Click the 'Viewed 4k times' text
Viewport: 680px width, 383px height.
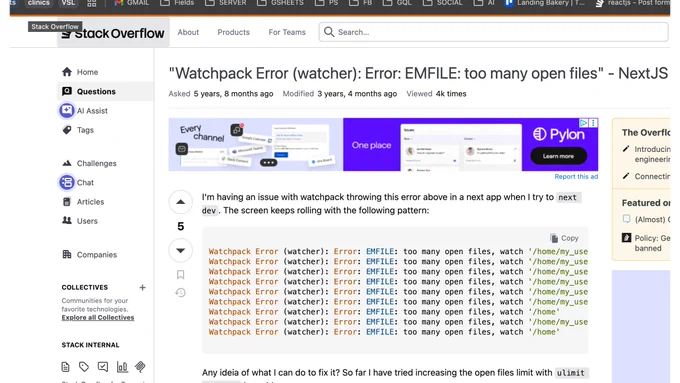[436, 94]
